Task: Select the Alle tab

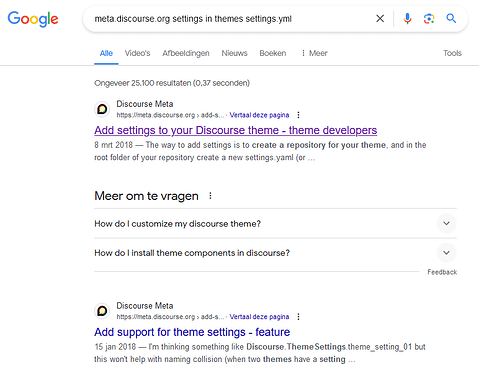Action: [x=106, y=53]
